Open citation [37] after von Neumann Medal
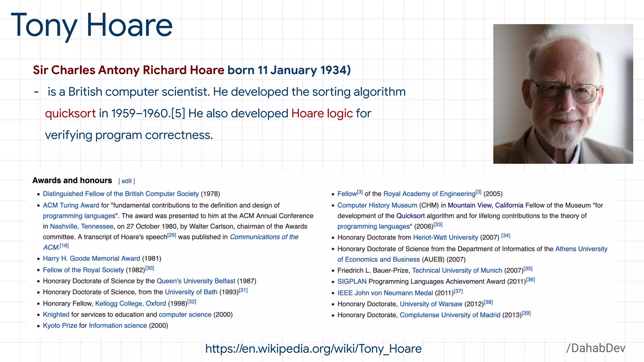Viewport: 644px width, 362px height. point(458,291)
